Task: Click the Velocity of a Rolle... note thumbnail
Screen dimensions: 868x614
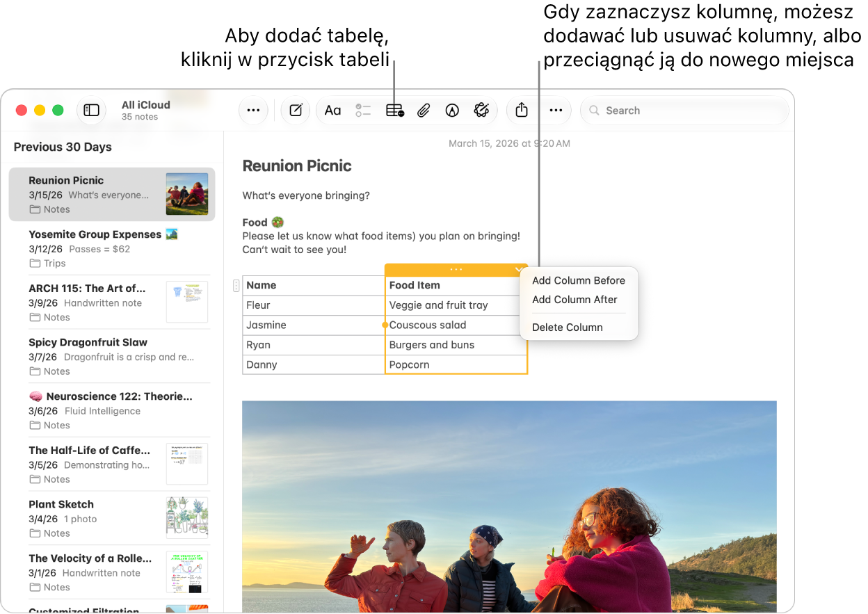Action: pyautogui.click(x=187, y=572)
